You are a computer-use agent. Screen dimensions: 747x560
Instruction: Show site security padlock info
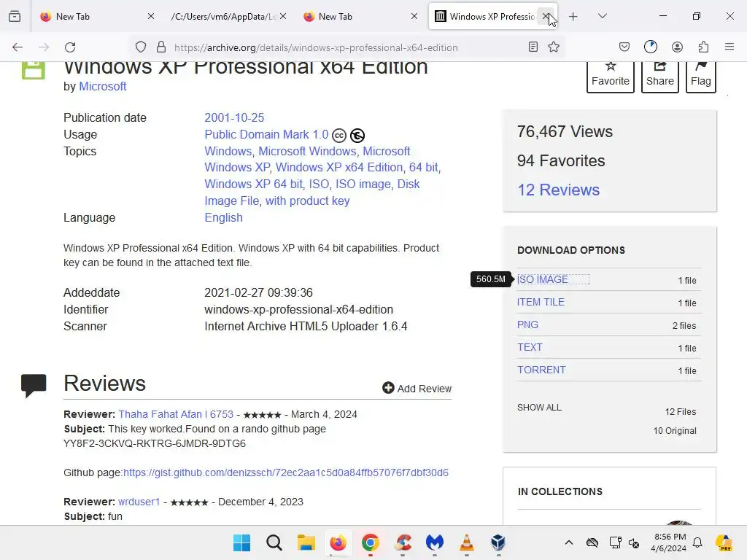pos(161,47)
